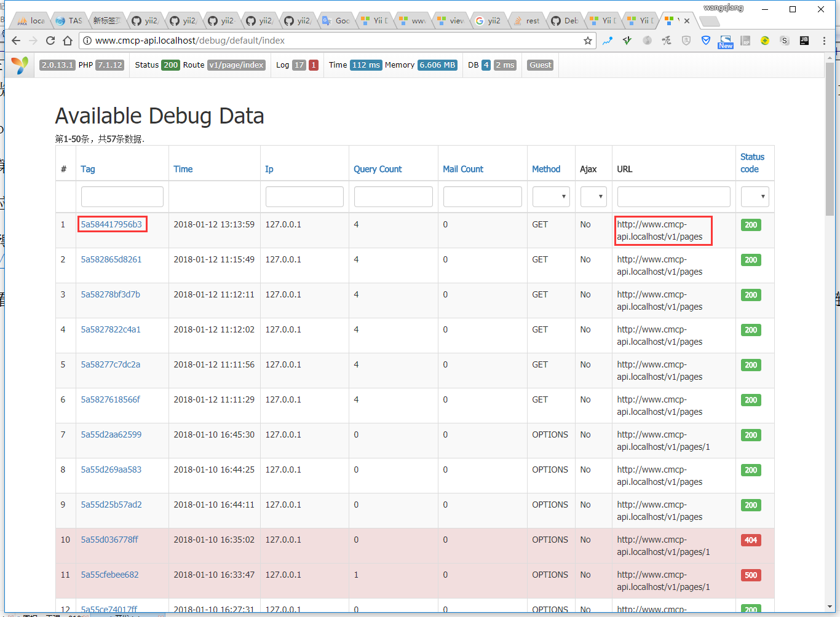Go to browser home page icon
Screen dimensions: 840x617
68,41
